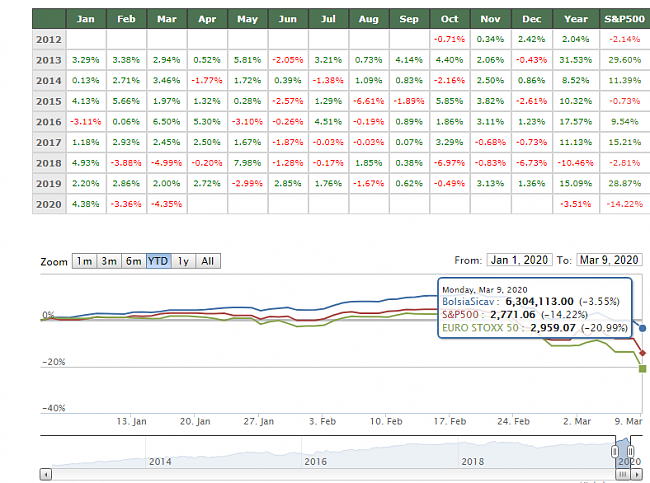Viewport: 650px width, 483px height.
Task: Select the 1m zoom range
Action: coord(84,261)
